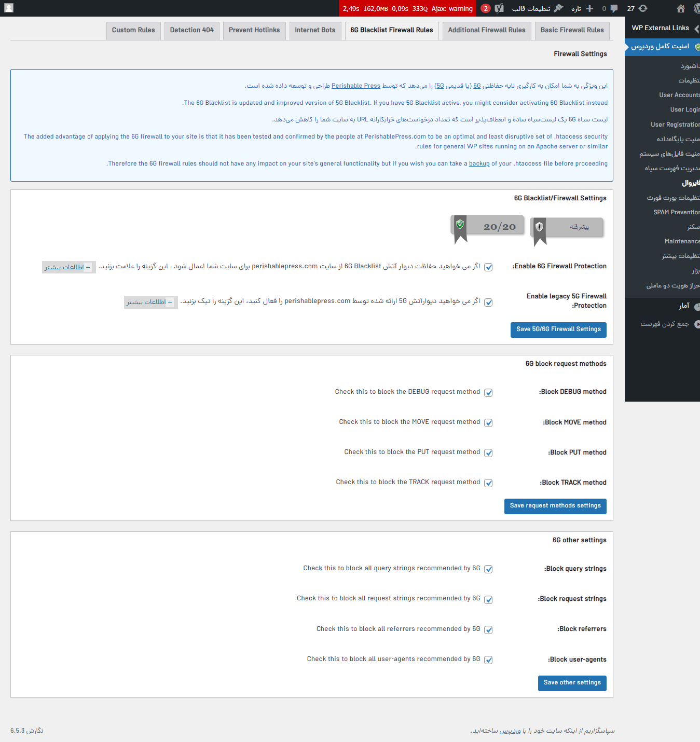Click جمع کردن فهرست collapse menu item

662,324
